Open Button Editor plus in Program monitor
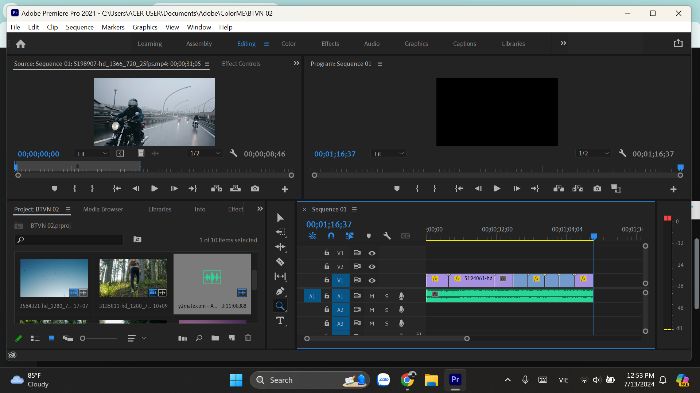Screen dimensions: 700x393 [673, 189]
